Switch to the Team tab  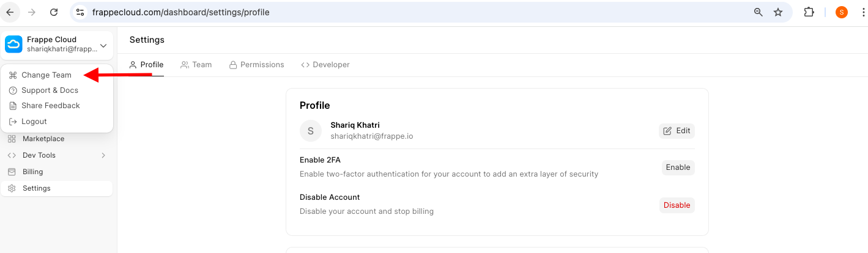(x=196, y=65)
